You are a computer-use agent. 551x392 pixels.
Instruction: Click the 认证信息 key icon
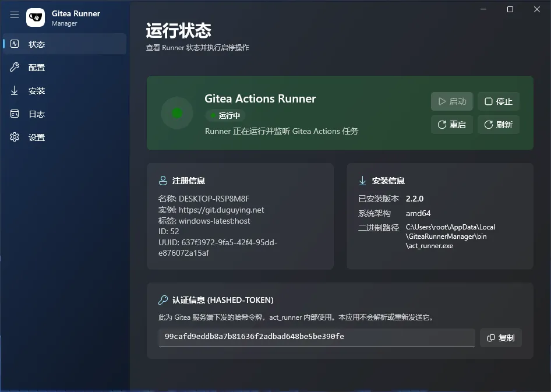point(163,300)
